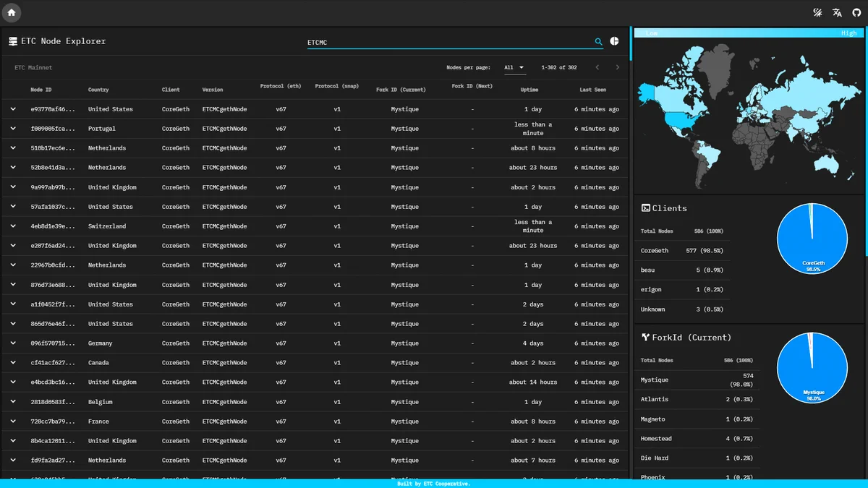Expand node row 510b17ec6e
This screenshot has width=868, height=488.
point(13,148)
